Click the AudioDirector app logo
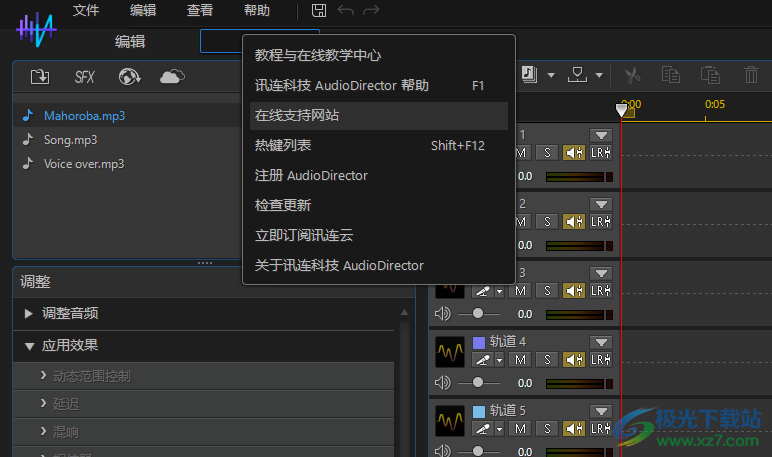The height and width of the screenshot is (457, 772). (36, 30)
